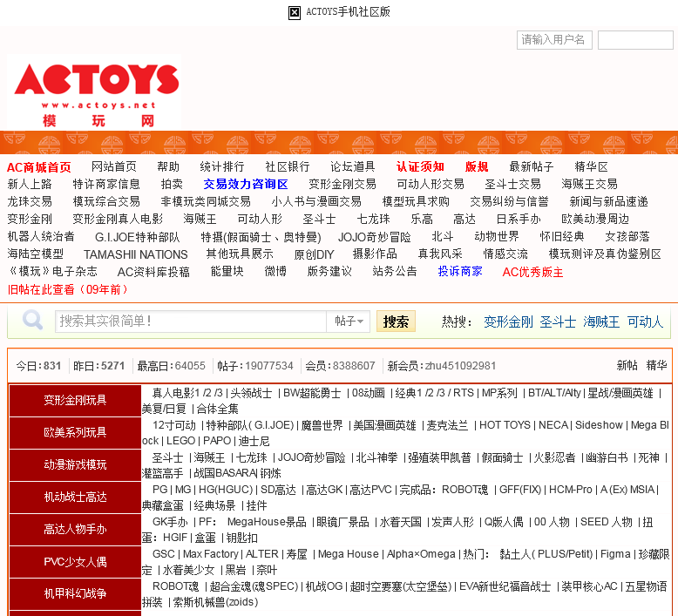Image resolution: width=678 pixels, height=616 pixels.
Task: Open JOJO奇妙冒险 in the top menu
Action: point(375,237)
